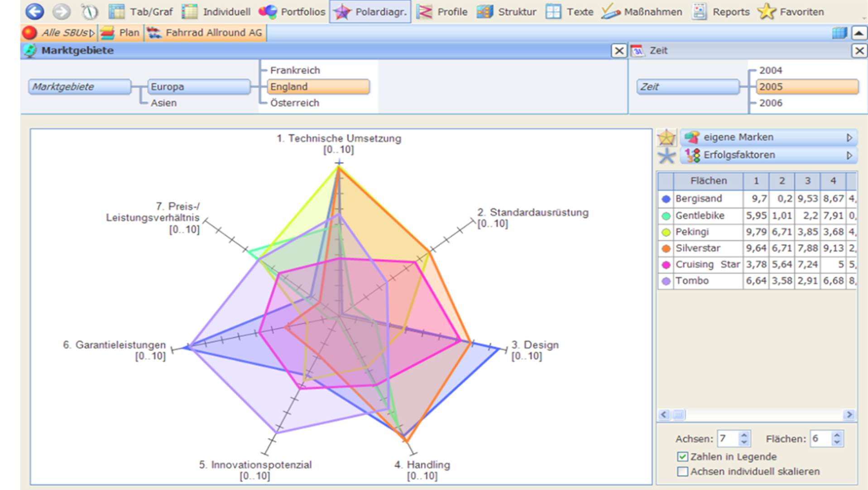The height and width of the screenshot is (490, 868).
Task: Select the Pekingi row label
Action: (692, 232)
